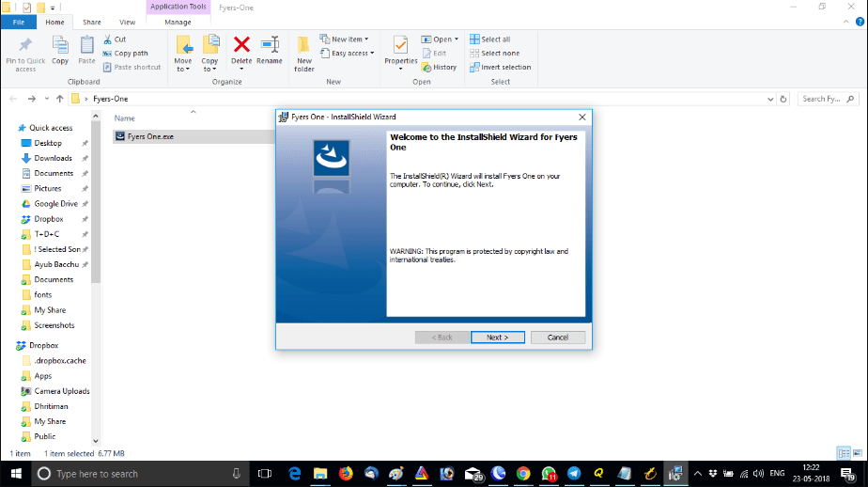Open the New item dropdown
The width and height of the screenshot is (868, 487).
(345, 39)
